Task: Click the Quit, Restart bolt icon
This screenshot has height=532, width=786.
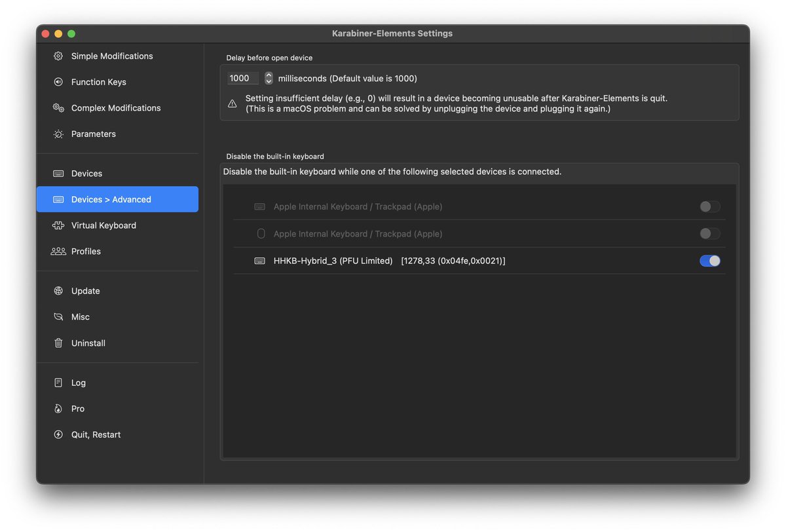Action: 58,434
